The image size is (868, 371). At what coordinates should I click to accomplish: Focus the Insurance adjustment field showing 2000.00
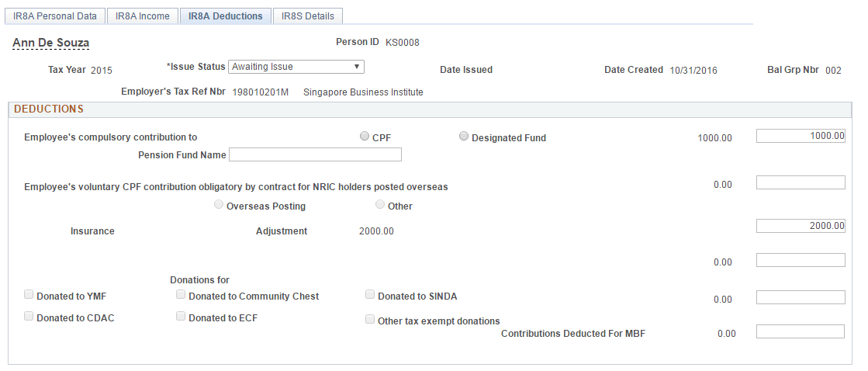(801, 226)
